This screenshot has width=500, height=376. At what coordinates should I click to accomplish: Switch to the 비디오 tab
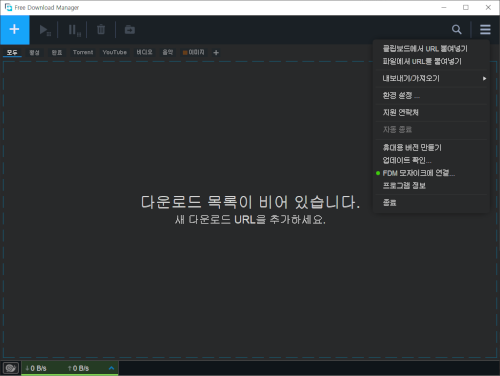click(144, 52)
